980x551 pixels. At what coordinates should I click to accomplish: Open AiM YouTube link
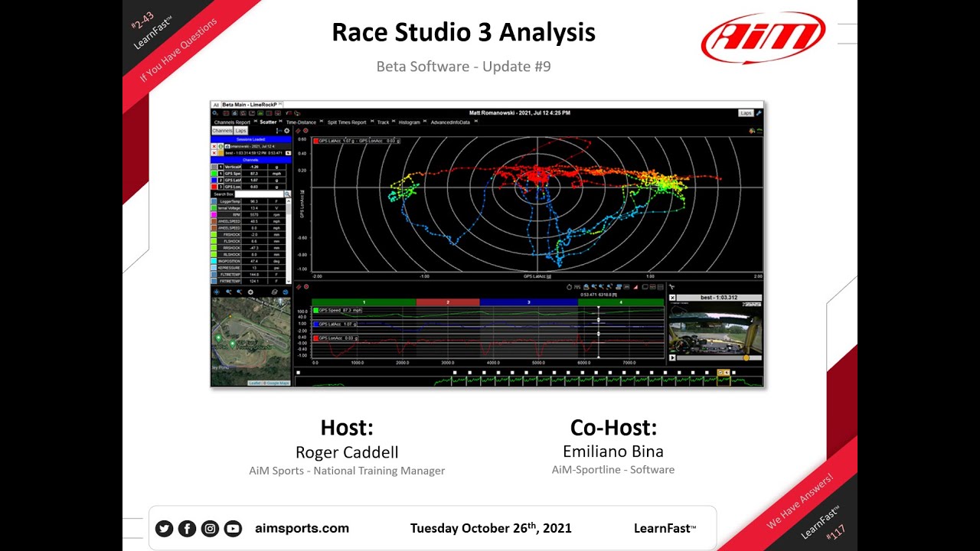point(233,528)
